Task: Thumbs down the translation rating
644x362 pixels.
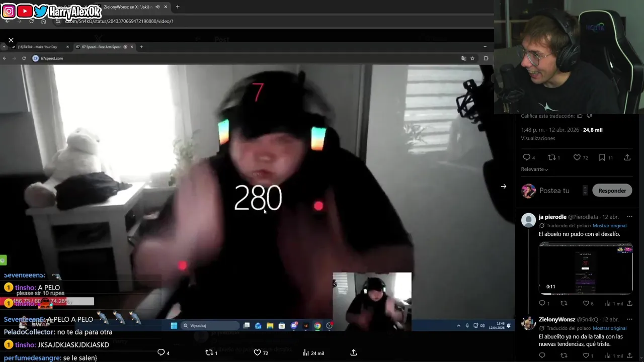Action: [x=589, y=116]
